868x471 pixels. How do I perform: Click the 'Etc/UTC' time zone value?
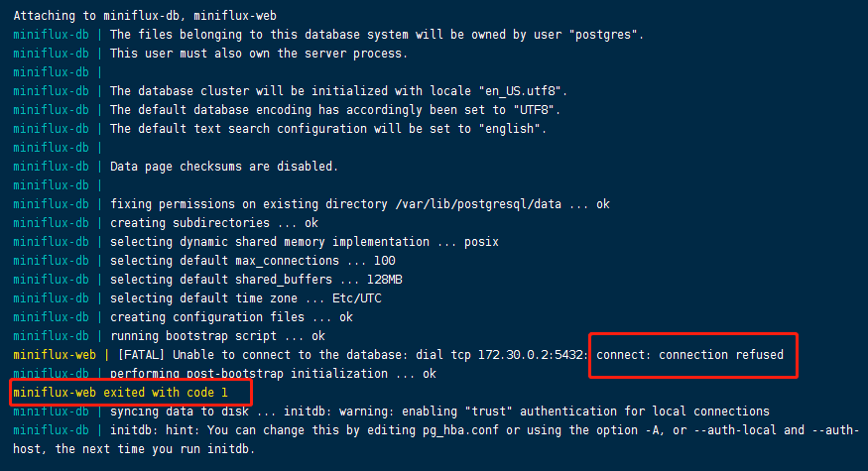point(356,298)
